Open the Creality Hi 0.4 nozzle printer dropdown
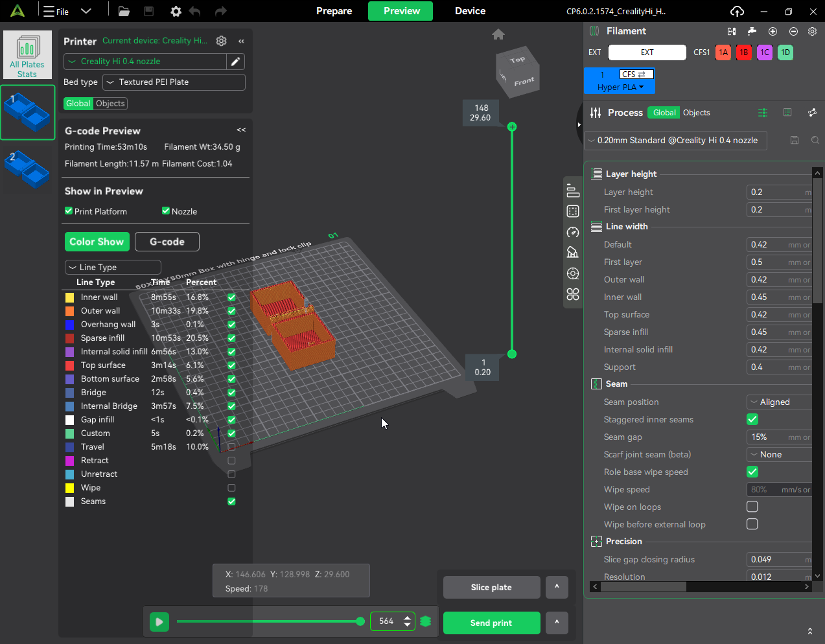Viewport: 825px width, 644px height. point(145,62)
